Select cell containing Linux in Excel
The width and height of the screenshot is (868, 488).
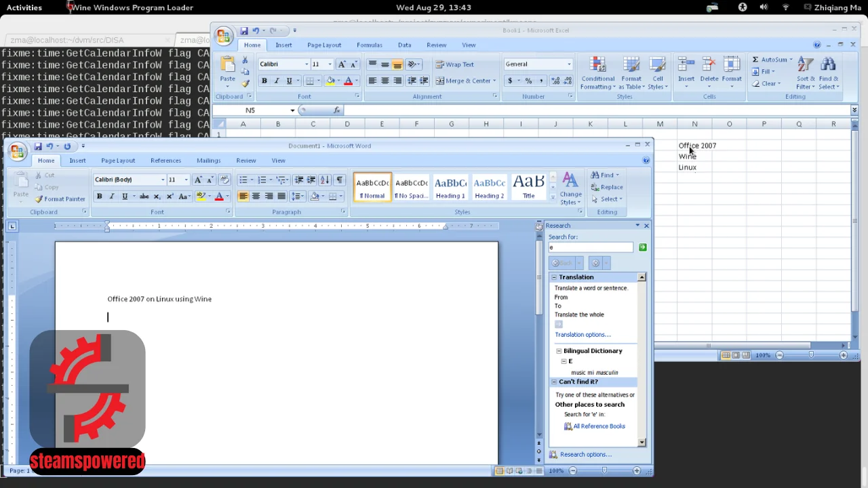[694, 167]
